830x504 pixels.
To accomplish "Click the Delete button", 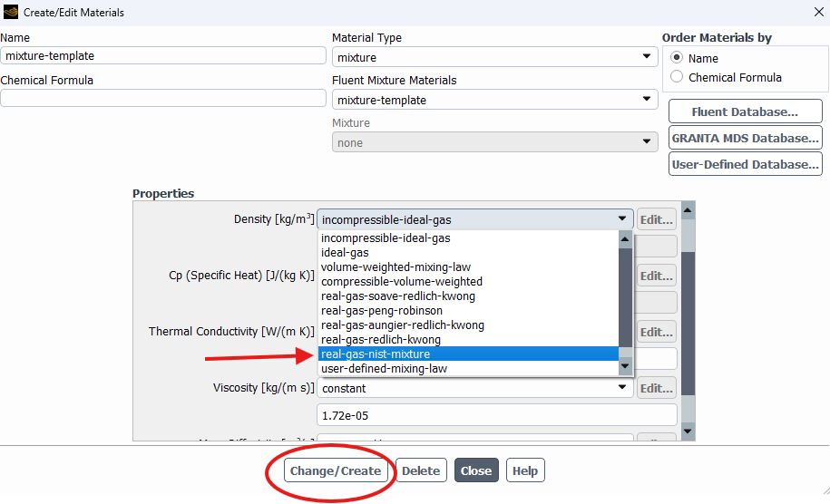I will pos(421,470).
